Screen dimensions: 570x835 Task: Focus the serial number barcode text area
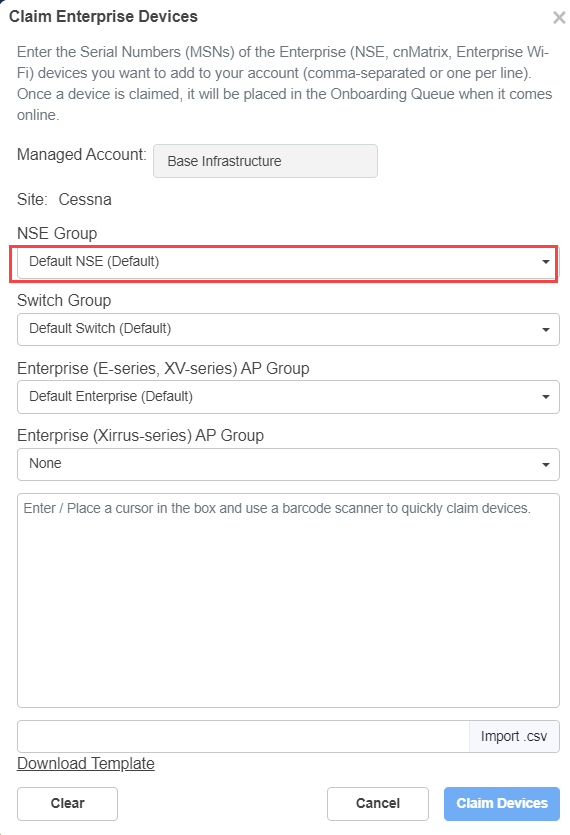tap(288, 601)
